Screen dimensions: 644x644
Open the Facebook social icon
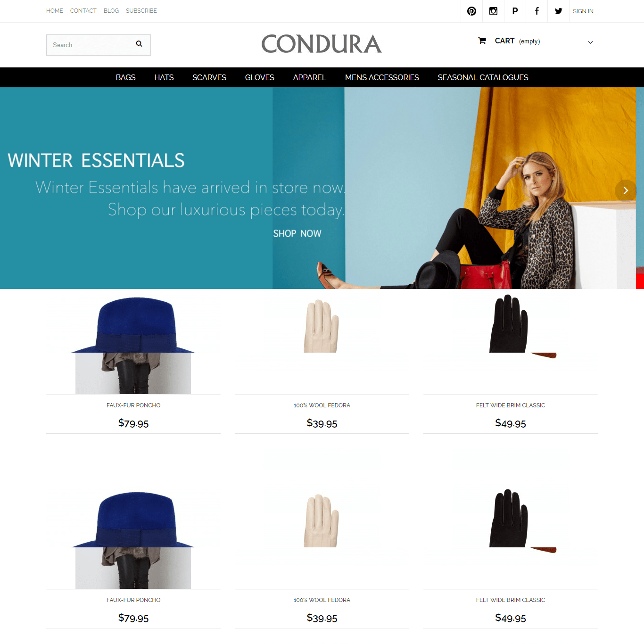(x=537, y=11)
